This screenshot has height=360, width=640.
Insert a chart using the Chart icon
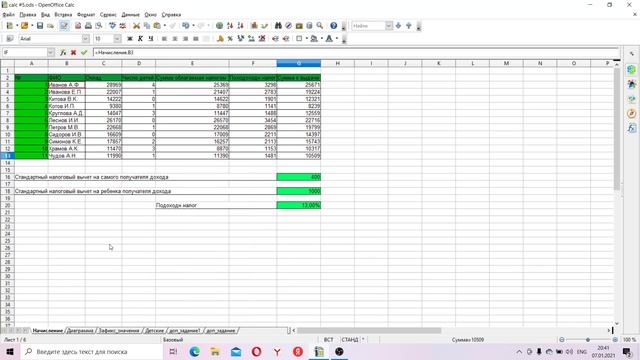click(x=254, y=26)
